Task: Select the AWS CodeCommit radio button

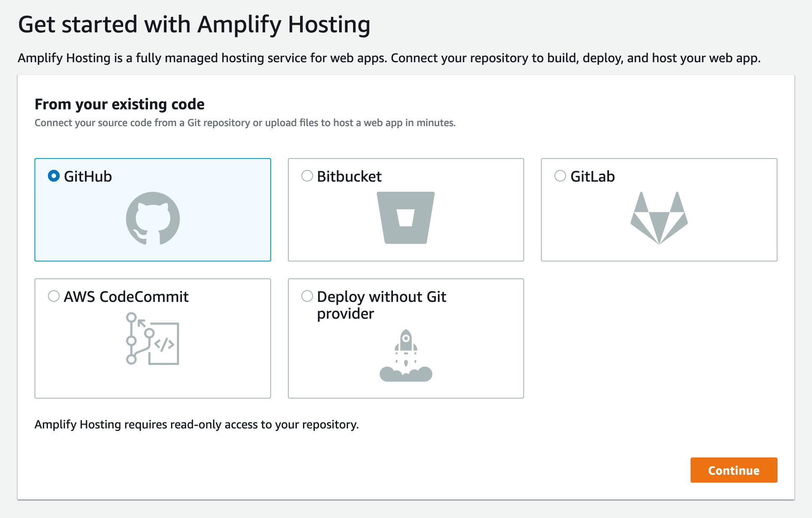Action: (53, 296)
